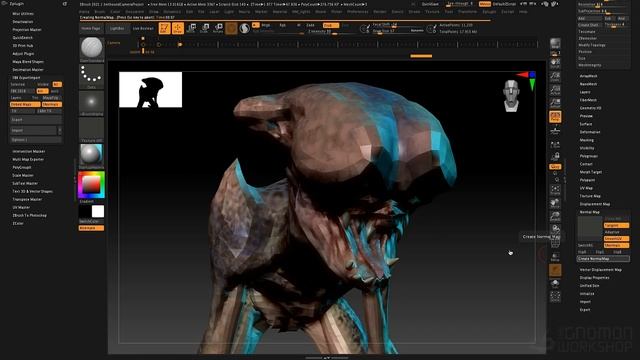
Task: Open the LightBox button
Action: (x=117, y=29)
